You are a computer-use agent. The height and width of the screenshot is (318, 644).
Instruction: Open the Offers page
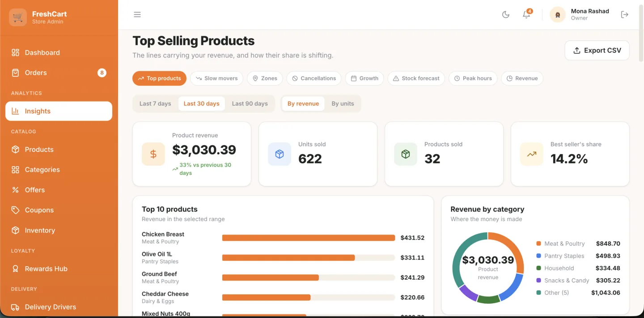59,190
